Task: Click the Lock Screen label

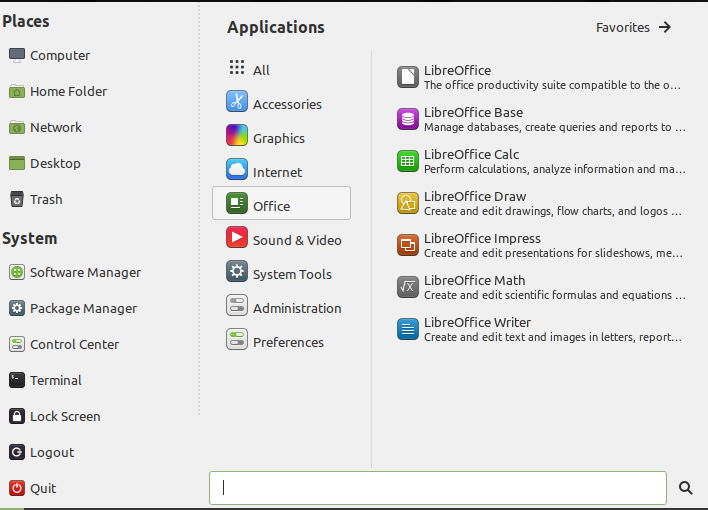Action: pyautogui.click(x=65, y=416)
